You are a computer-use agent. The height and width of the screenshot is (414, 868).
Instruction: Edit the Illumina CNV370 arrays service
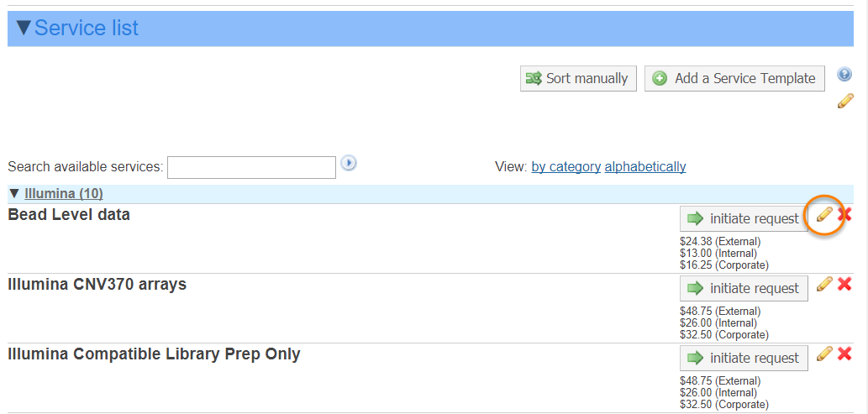click(x=825, y=285)
